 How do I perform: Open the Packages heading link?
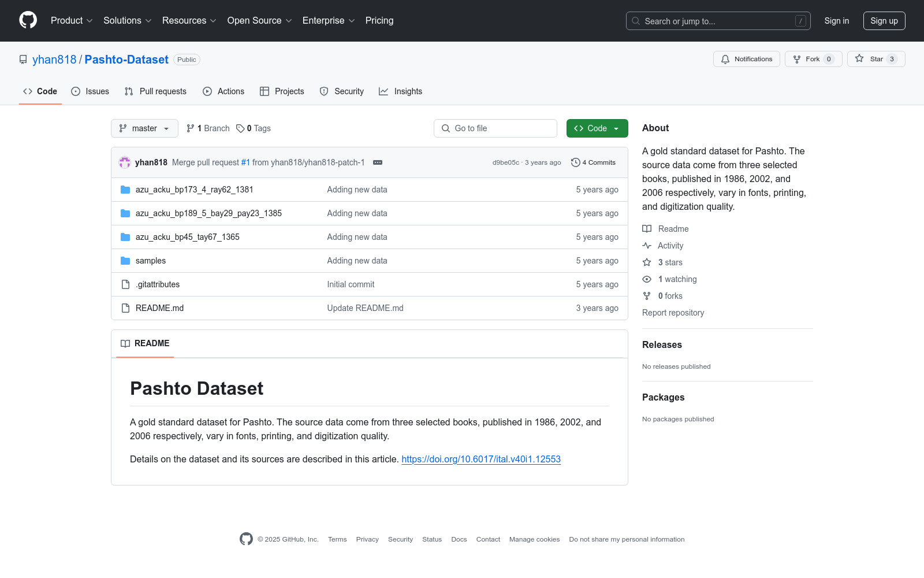(x=663, y=397)
